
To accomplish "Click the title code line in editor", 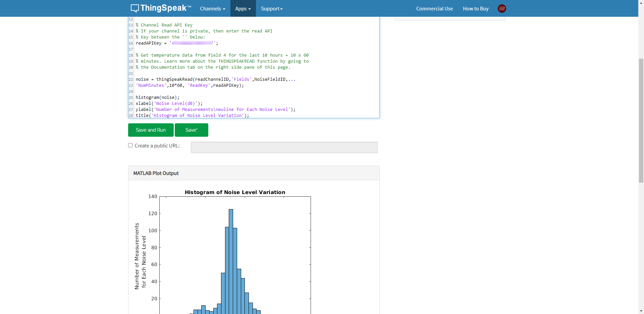I will point(192,116).
